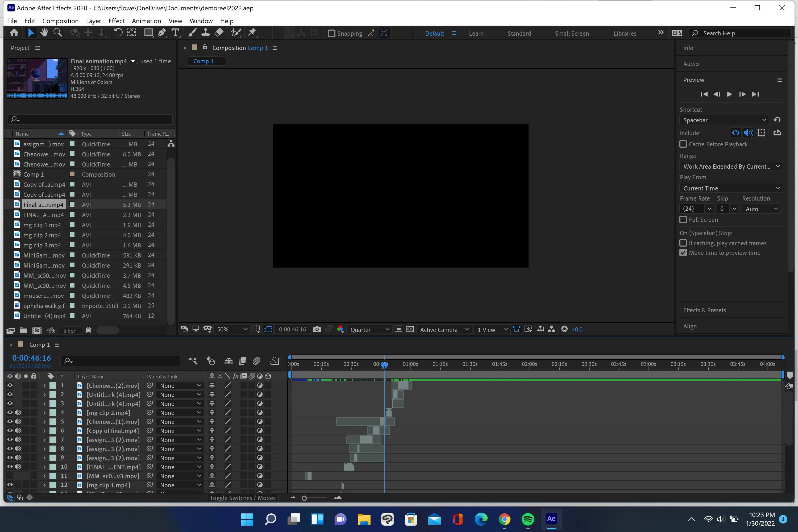The image size is (798, 532).
Task: Select the Pen tool
Action: click(x=162, y=32)
